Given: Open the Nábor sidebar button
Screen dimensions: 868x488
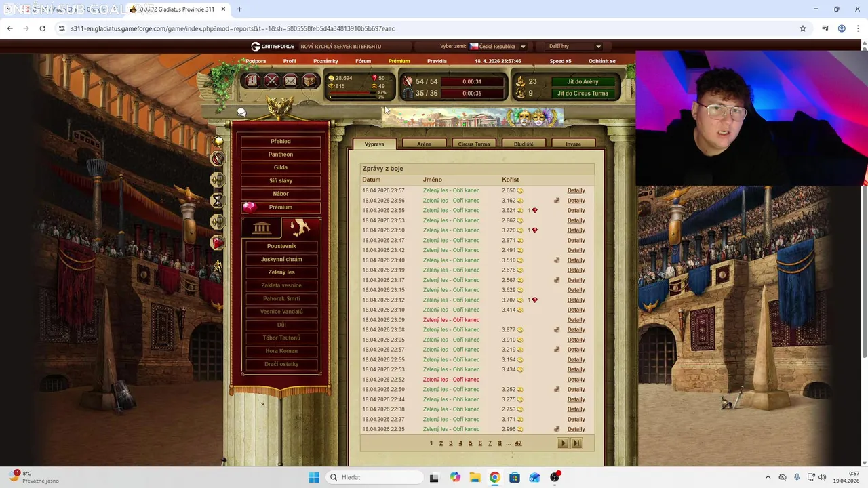Looking at the screenshot, I should [x=281, y=194].
